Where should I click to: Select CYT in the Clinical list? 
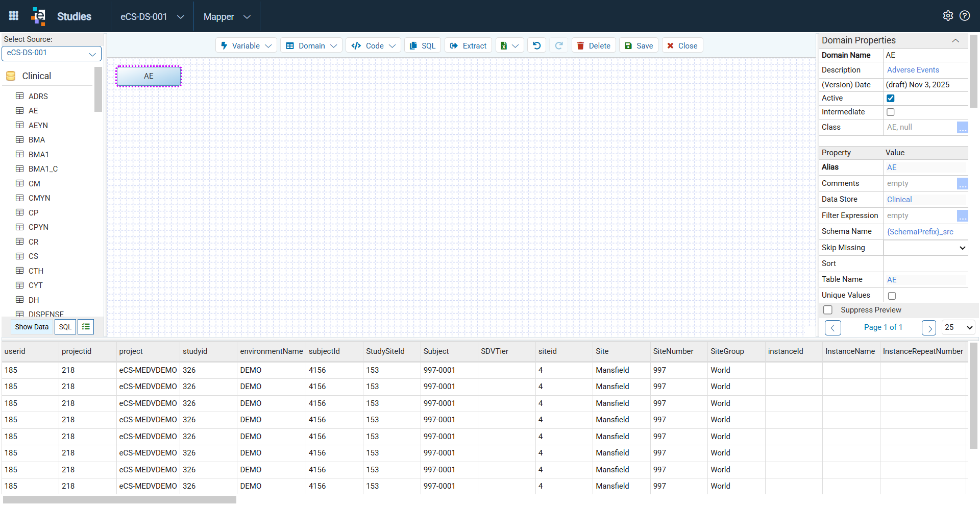click(x=36, y=285)
